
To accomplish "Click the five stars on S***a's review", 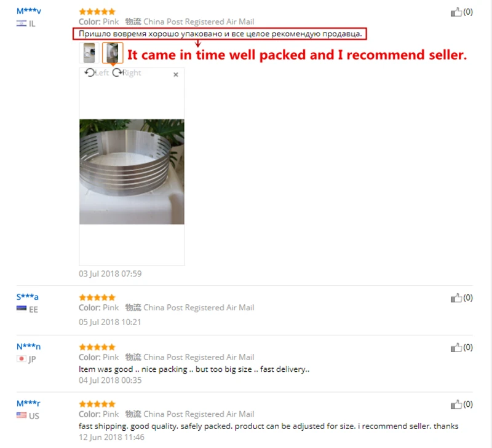I will (x=97, y=297).
